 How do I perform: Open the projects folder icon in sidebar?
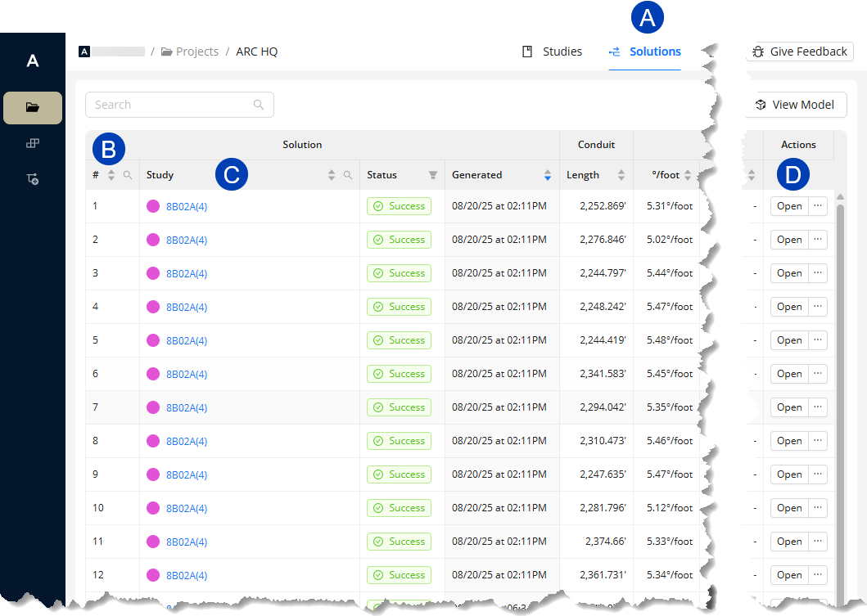[33, 107]
